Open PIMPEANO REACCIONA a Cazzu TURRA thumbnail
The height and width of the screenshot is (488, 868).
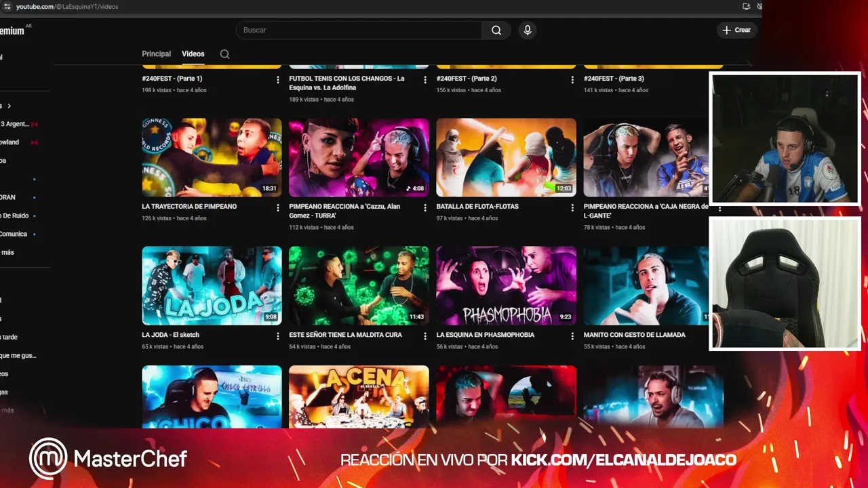point(359,158)
